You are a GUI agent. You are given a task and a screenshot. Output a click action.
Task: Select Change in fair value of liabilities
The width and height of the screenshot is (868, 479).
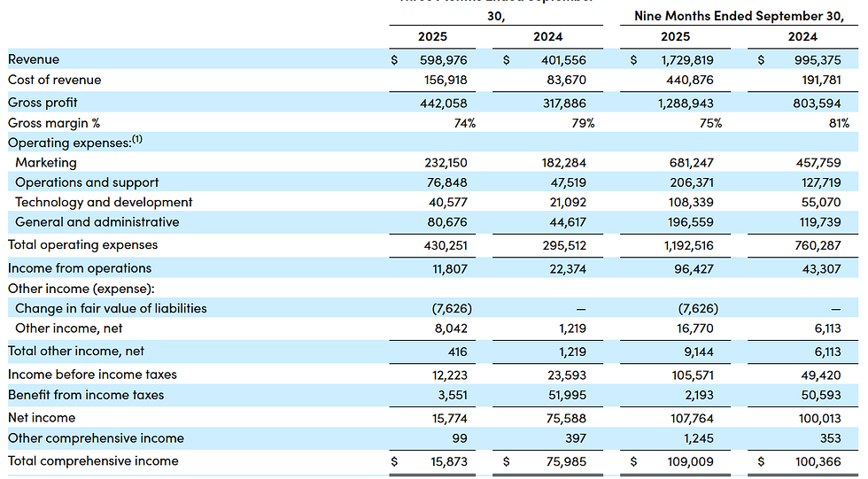(x=111, y=309)
